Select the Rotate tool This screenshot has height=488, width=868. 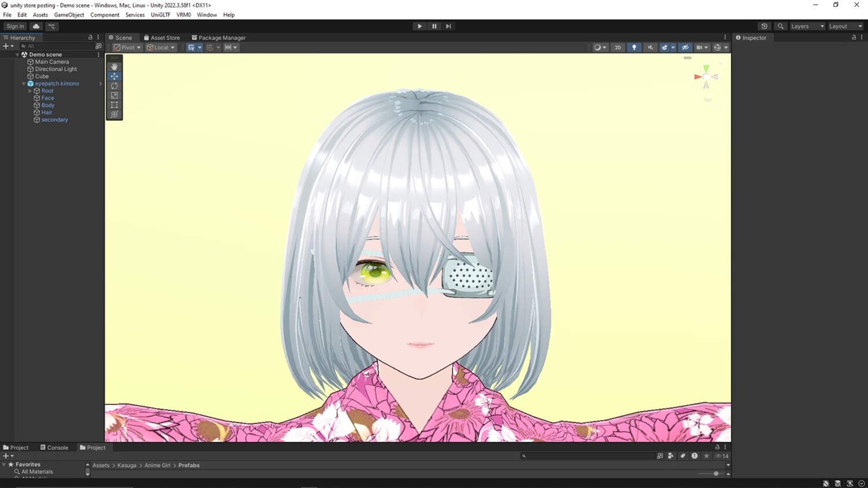[114, 86]
